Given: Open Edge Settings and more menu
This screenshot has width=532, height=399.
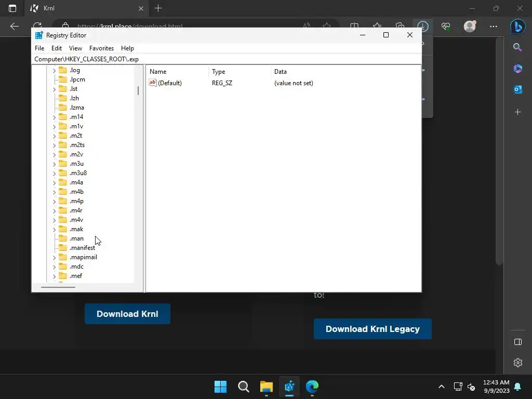Looking at the screenshot, I should click(494, 26).
